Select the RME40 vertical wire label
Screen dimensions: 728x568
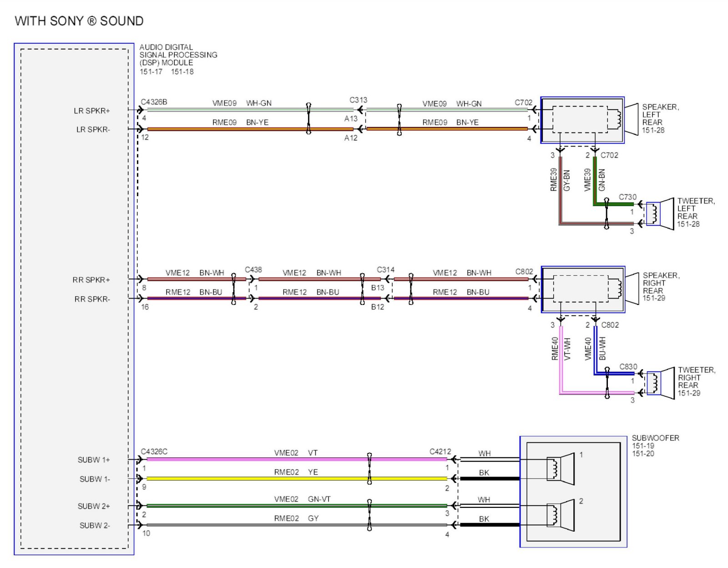click(555, 349)
